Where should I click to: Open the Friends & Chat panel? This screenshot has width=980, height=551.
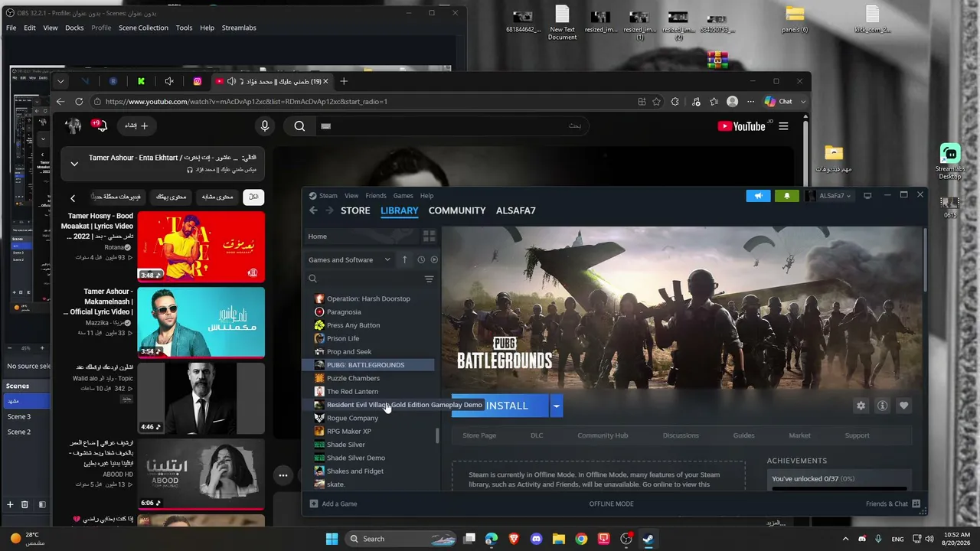[893, 504]
